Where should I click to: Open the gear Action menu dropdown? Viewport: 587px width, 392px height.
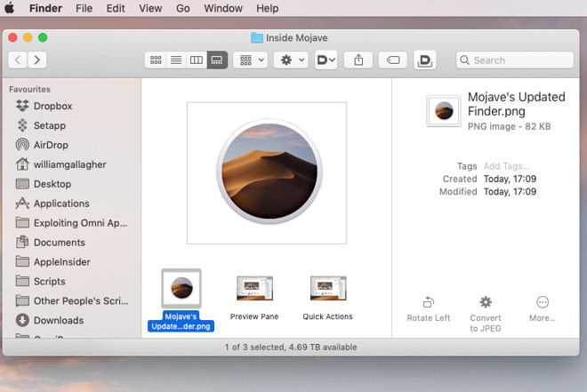(x=291, y=60)
